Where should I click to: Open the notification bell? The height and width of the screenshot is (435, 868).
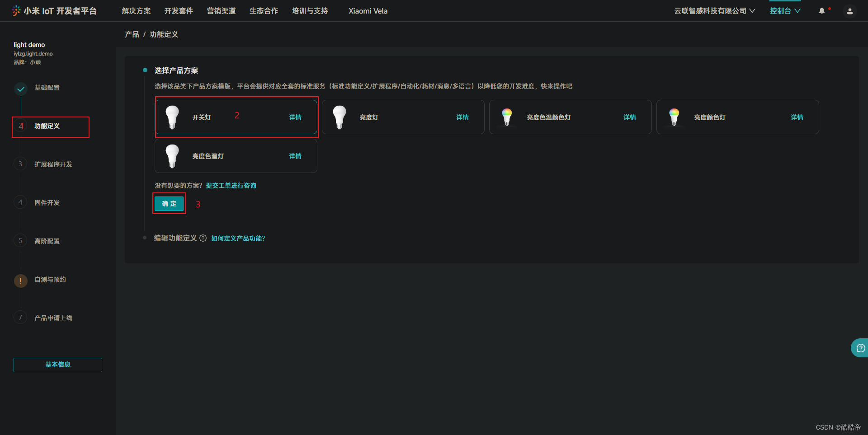(822, 11)
